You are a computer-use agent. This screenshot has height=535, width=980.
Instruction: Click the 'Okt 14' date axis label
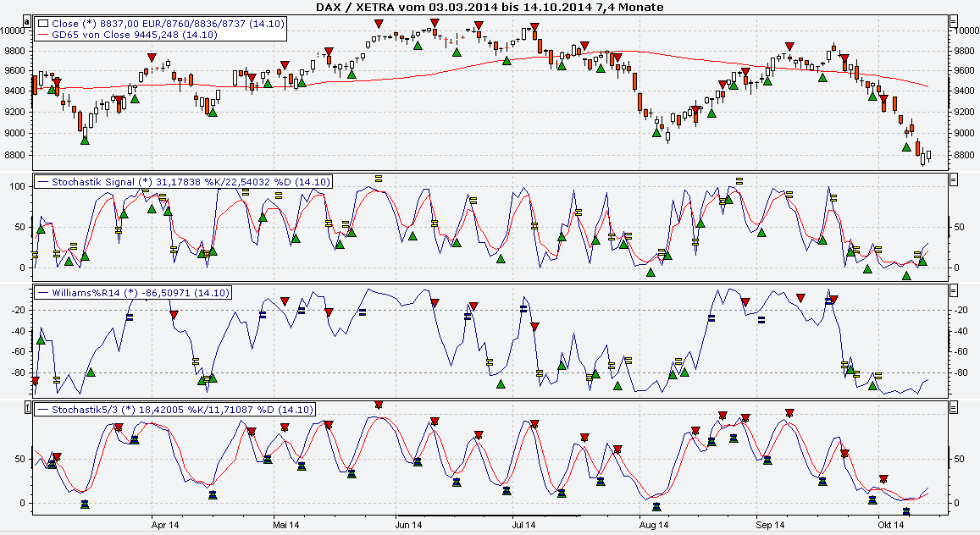[890, 525]
